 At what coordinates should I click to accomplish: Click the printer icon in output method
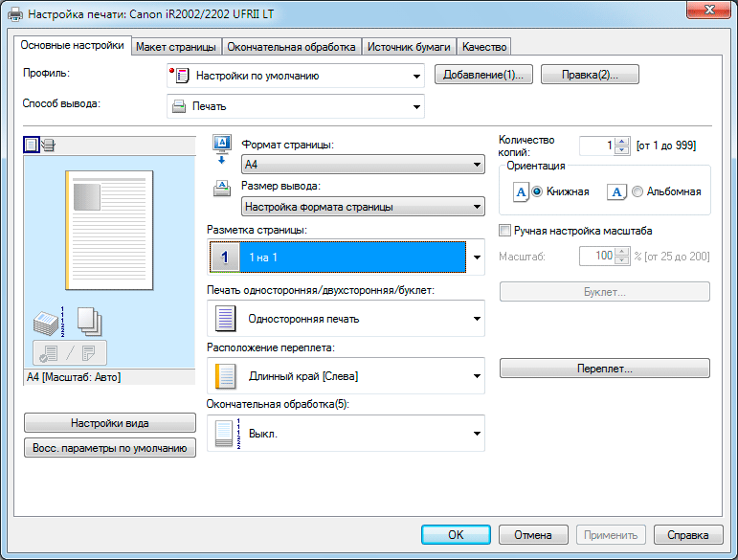(x=179, y=106)
